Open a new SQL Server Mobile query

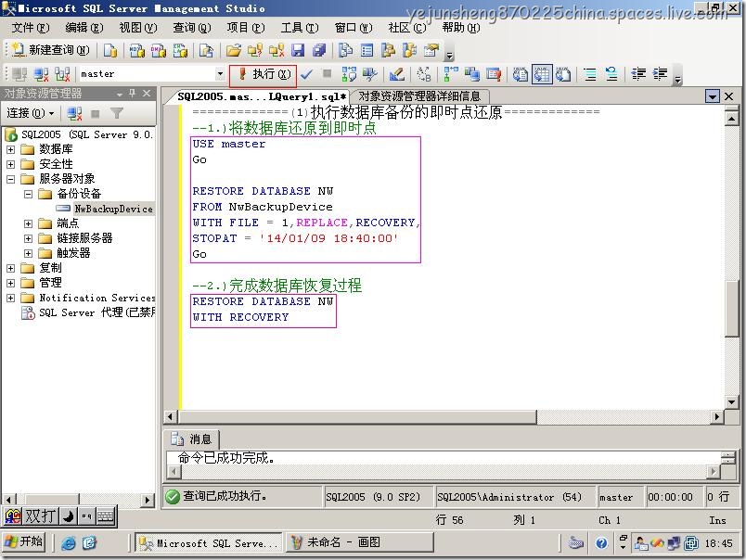click(207, 50)
